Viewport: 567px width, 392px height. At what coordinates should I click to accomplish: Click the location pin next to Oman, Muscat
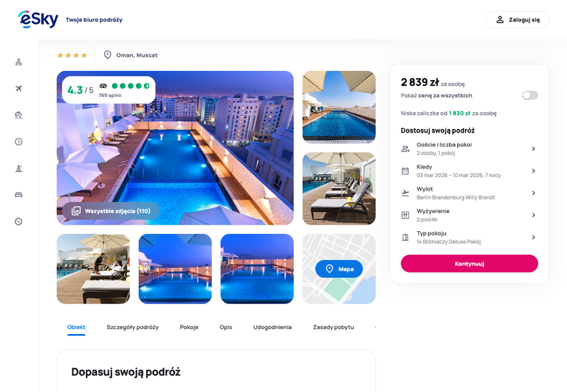pos(108,55)
